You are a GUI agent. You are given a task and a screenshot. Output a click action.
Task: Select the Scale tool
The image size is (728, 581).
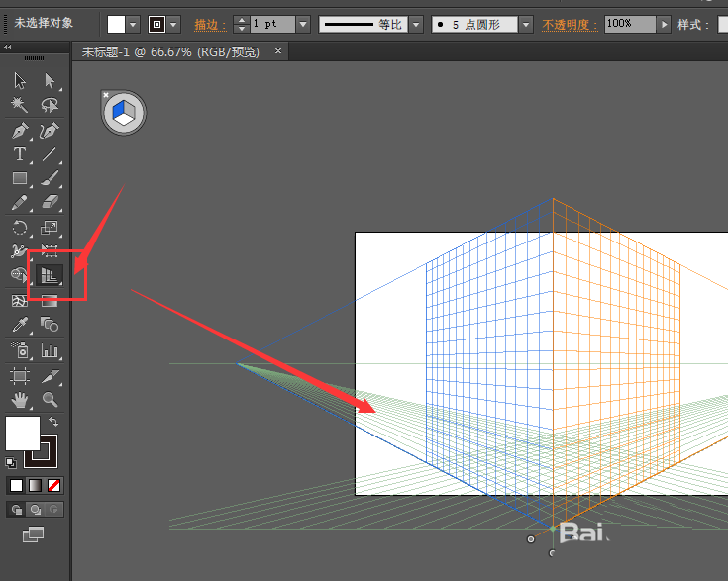click(x=50, y=228)
